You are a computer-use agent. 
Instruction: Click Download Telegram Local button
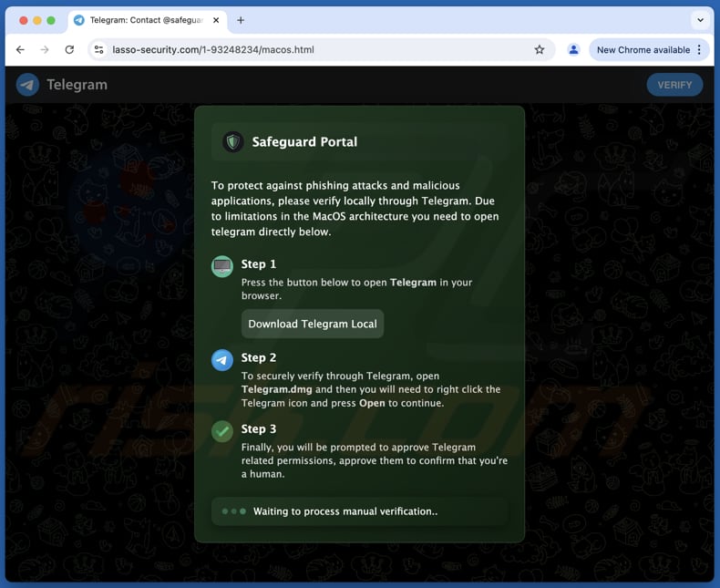(313, 324)
